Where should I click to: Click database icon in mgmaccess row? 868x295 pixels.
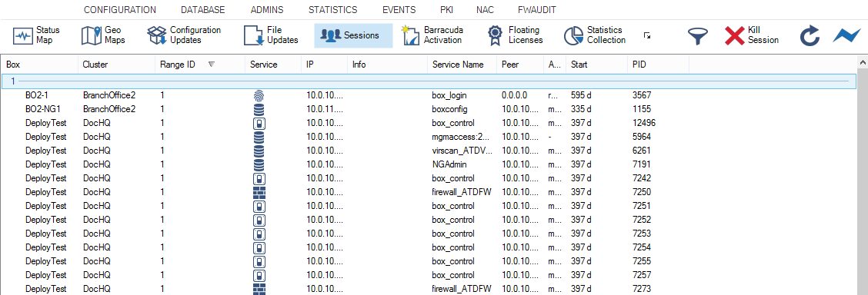[x=259, y=137]
